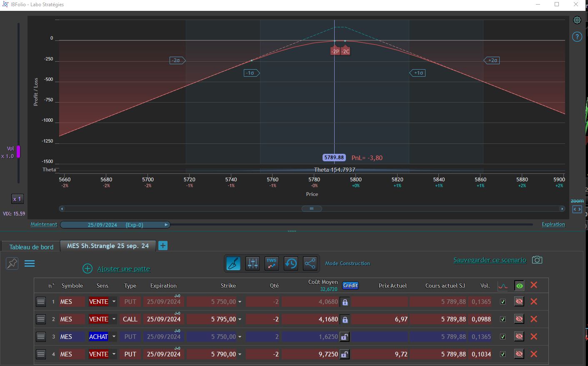This screenshot has height=366, width=588.
Task: Click drag handle of leg 1 row
Action: point(41,302)
